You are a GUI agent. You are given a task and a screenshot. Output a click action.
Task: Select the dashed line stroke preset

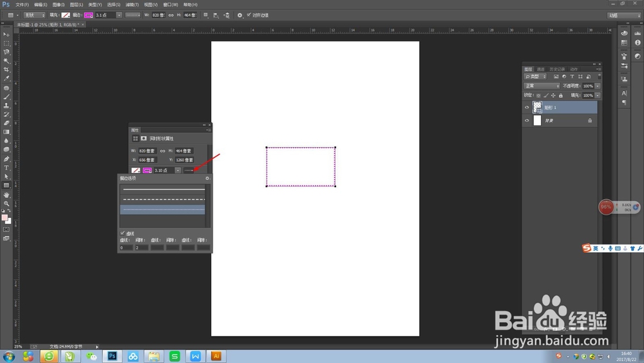164,199
